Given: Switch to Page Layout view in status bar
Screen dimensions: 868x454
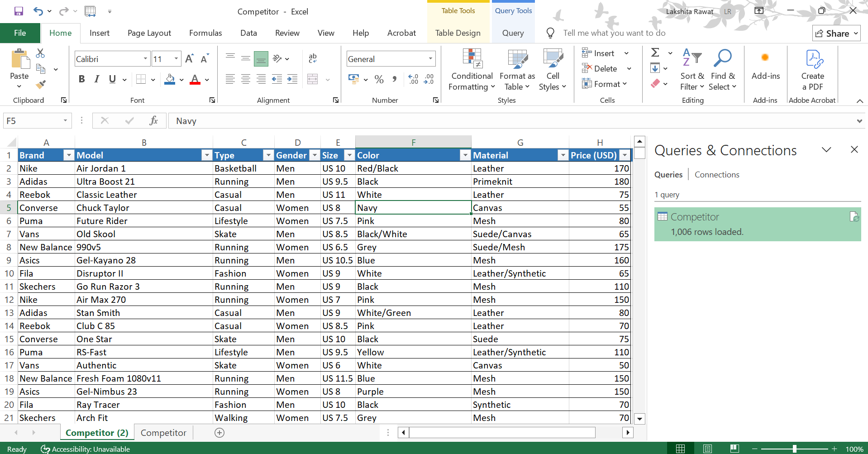Looking at the screenshot, I should point(707,449).
